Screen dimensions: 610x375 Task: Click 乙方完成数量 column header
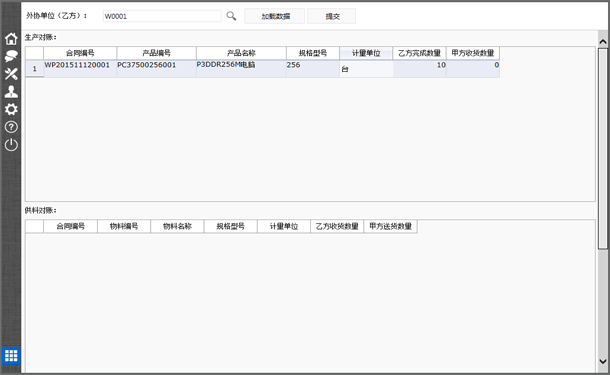coord(419,53)
